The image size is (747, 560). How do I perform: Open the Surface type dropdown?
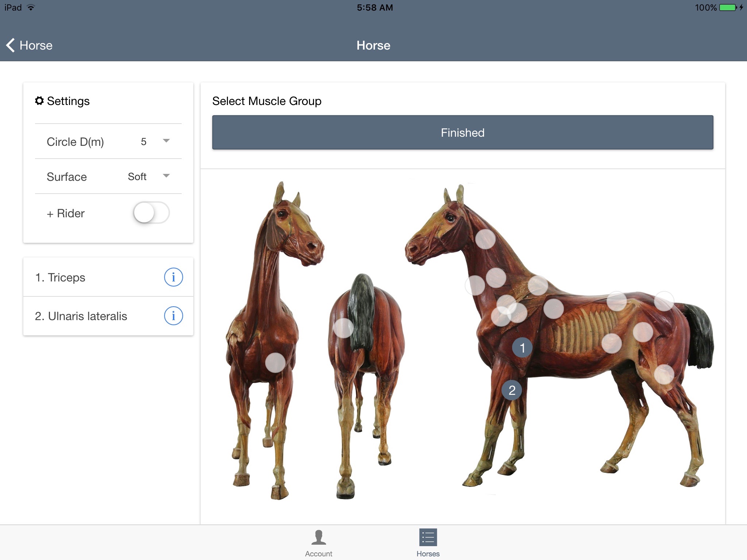[x=166, y=176]
